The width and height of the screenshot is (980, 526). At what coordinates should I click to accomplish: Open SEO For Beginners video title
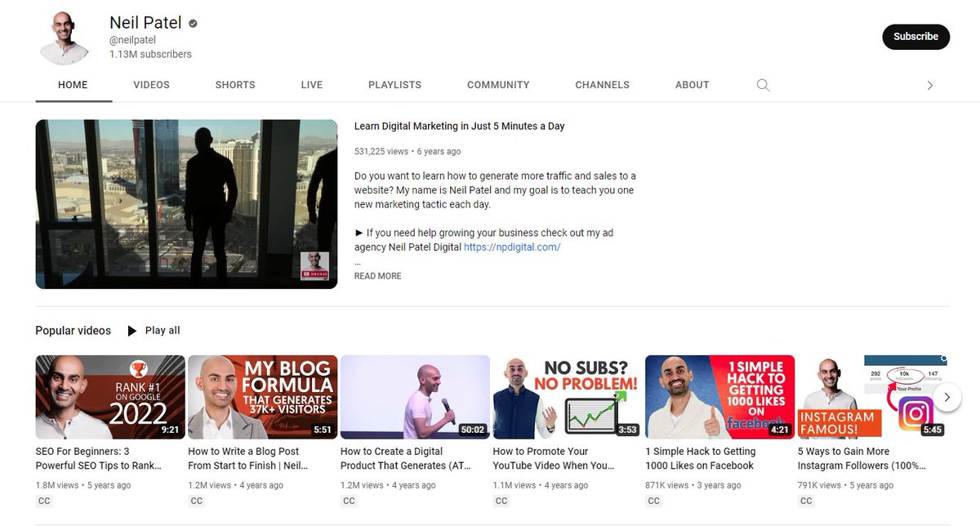(99, 459)
